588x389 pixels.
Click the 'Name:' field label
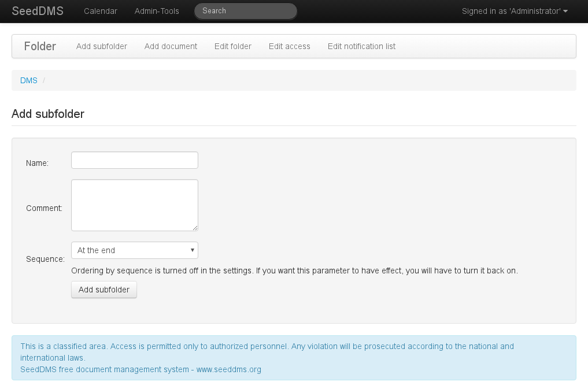pos(37,163)
